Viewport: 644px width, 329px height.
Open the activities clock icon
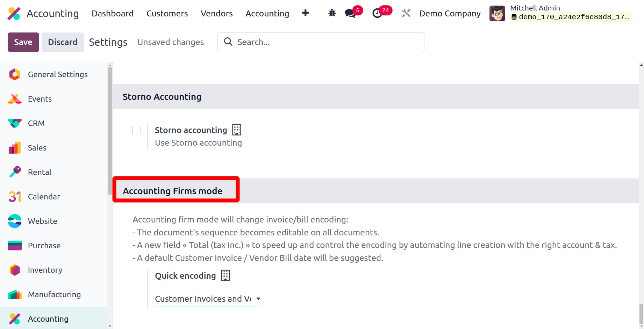pos(377,13)
